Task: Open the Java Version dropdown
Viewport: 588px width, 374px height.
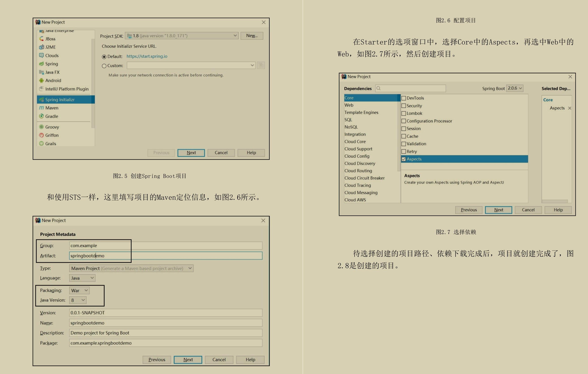Action: point(78,300)
